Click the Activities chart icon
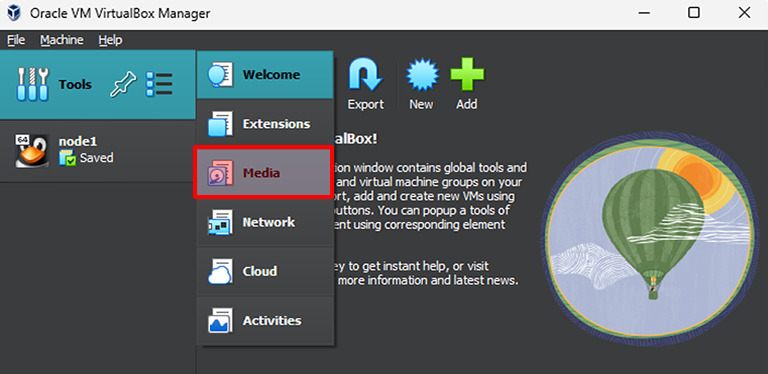The width and height of the screenshot is (768, 374). 220,321
